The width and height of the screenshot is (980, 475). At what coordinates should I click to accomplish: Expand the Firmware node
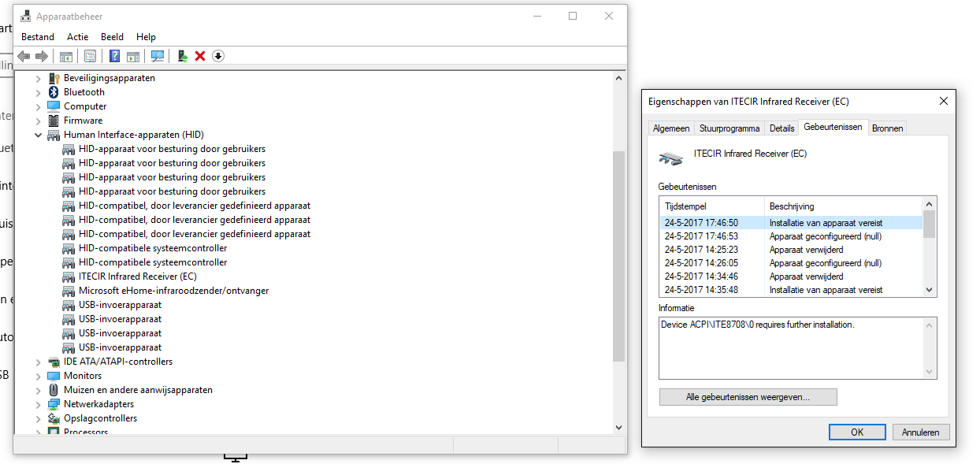pos(38,121)
